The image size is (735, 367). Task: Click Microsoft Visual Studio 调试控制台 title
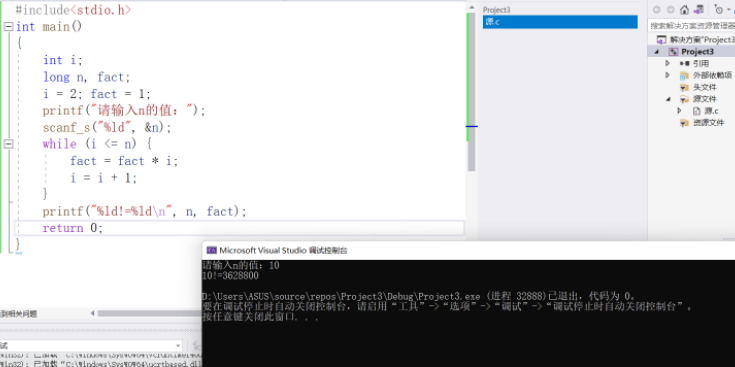tap(283, 250)
